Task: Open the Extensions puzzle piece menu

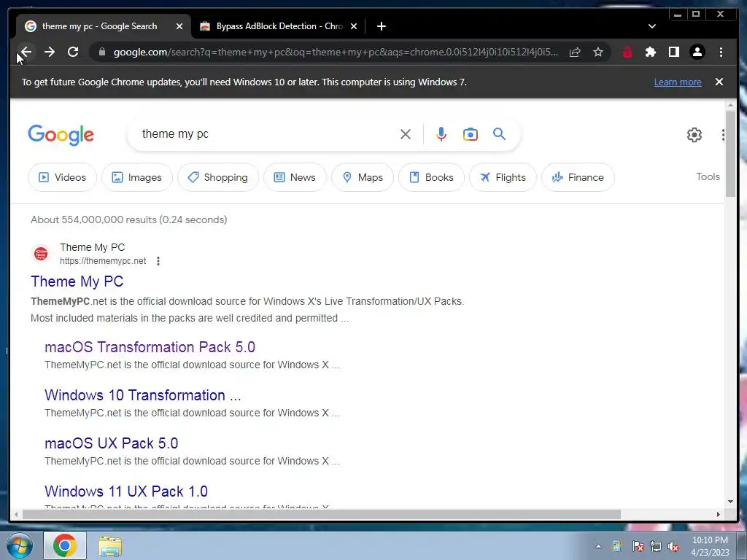Action: 650,52
